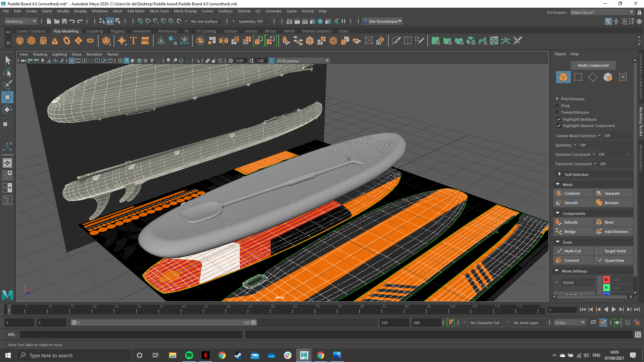Select the Paint Selection tool

pos(7,84)
